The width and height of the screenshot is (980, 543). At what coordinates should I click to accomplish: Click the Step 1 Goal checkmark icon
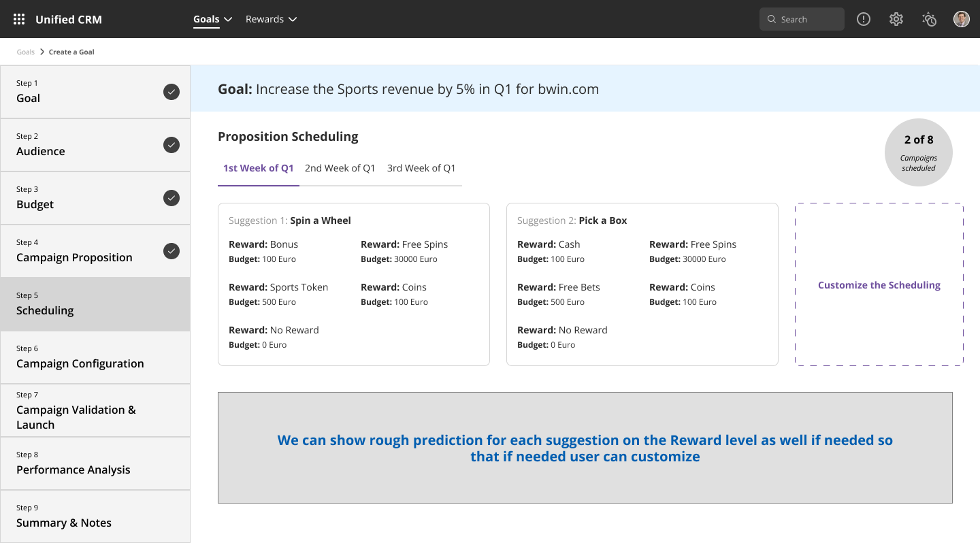coord(171,92)
